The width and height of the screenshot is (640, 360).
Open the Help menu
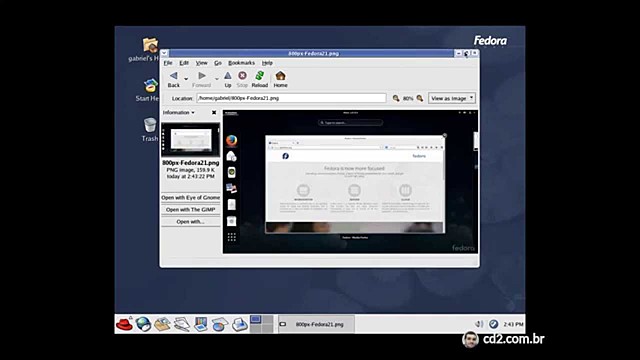tap(267, 63)
